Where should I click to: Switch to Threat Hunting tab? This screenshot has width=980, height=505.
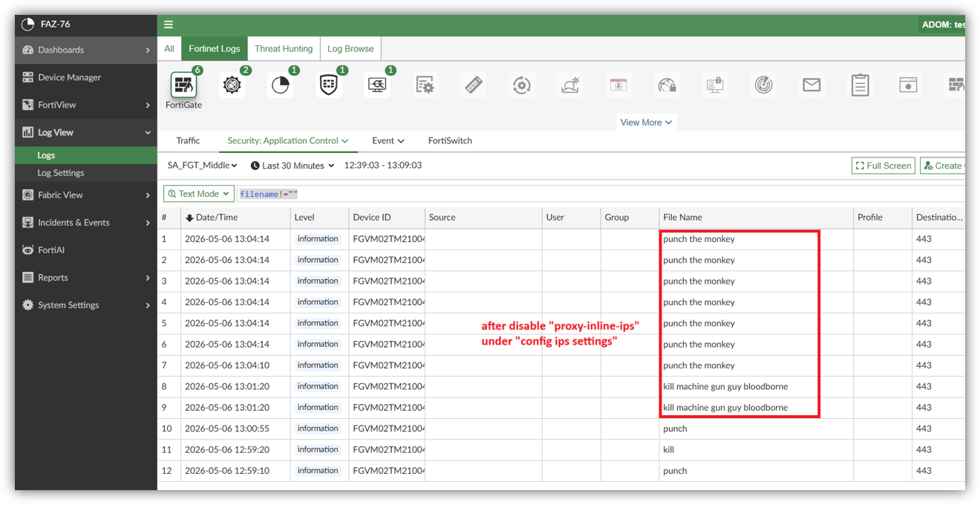coord(284,49)
